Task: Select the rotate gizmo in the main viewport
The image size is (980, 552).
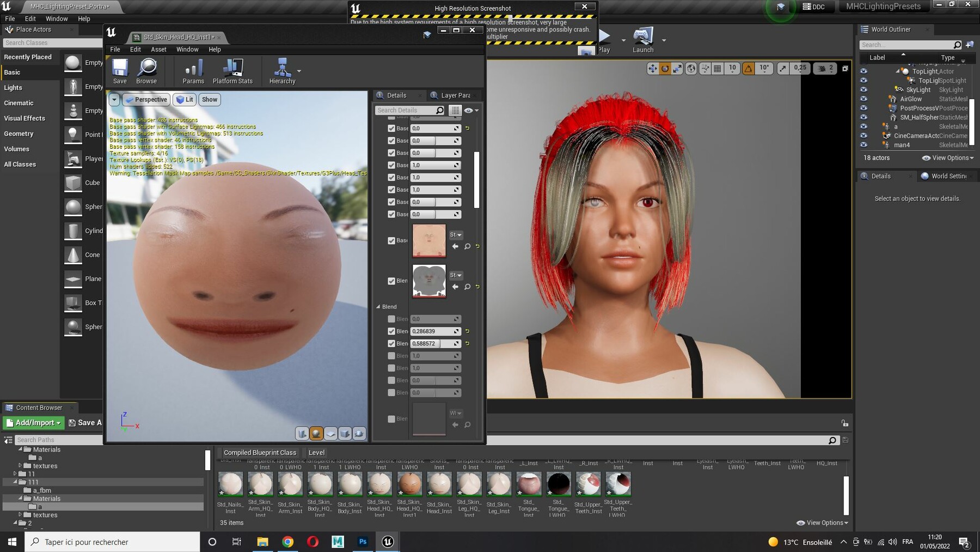Action: coord(665,68)
